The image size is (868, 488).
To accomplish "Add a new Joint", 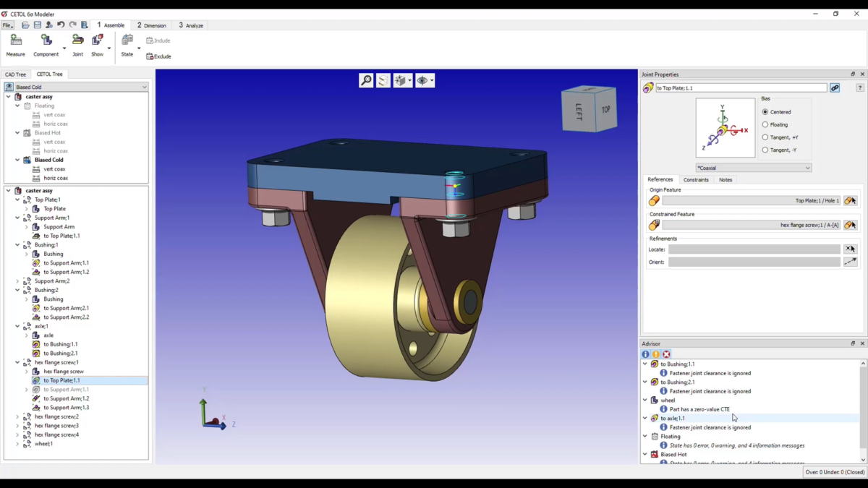I will click(77, 46).
